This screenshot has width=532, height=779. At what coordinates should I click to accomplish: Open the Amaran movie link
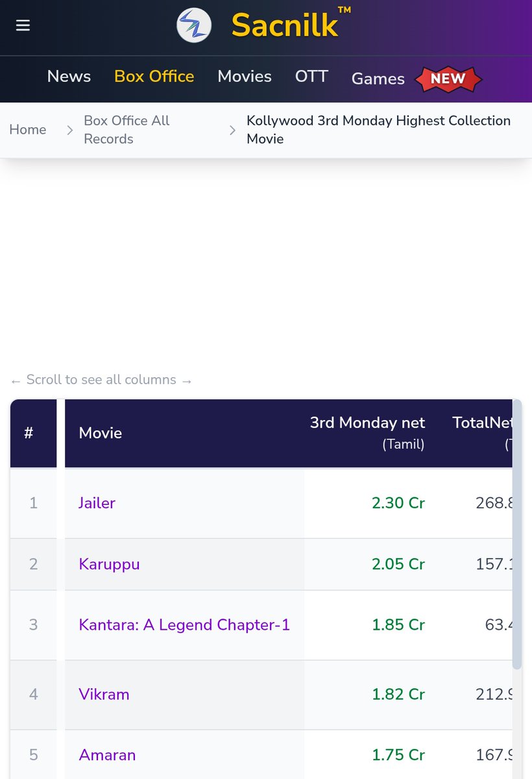[x=107, y=756]
